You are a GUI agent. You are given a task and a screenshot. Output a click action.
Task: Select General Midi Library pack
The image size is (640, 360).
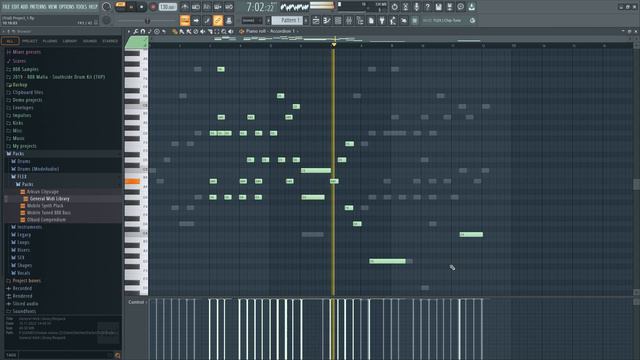[49, 199]
